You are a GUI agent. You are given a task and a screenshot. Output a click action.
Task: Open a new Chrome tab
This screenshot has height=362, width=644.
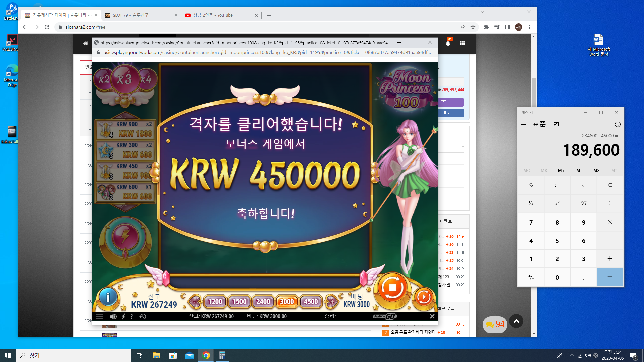click(269, 15)
